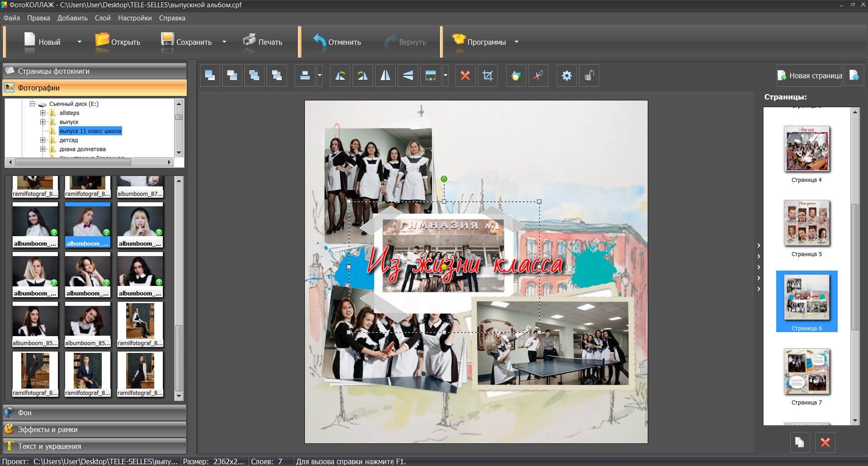Expand the выпуск folder node
The height and width of the screenshot is (466, 868).
[x=43, y=122]
